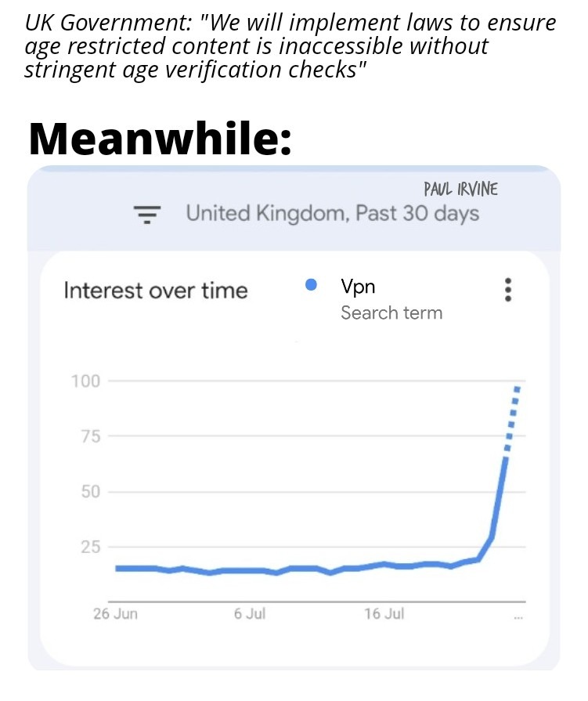This screenshot has width=588, height=701.
Task: Click the Search term subtitle under Vpn
Action: pyautogui.click(x=391, y=313)
